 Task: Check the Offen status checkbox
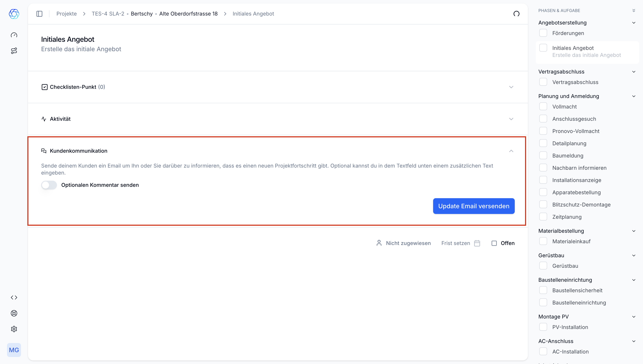(x=494, y=243)
